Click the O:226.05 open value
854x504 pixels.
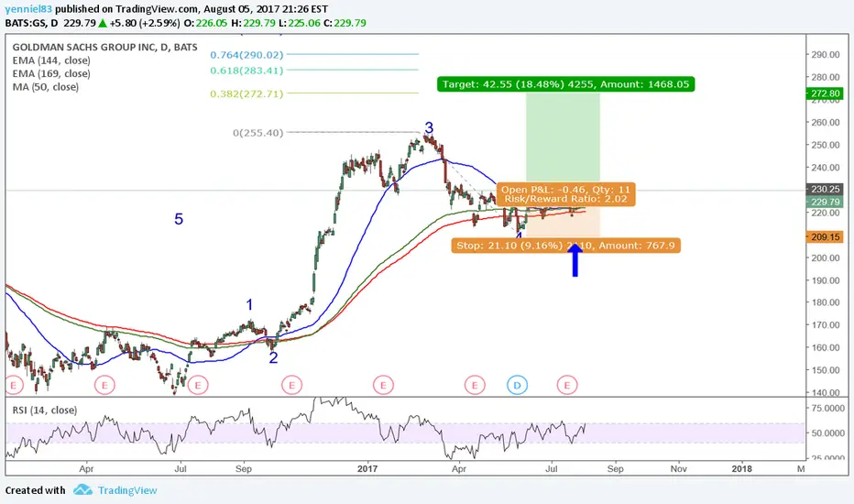205,23
